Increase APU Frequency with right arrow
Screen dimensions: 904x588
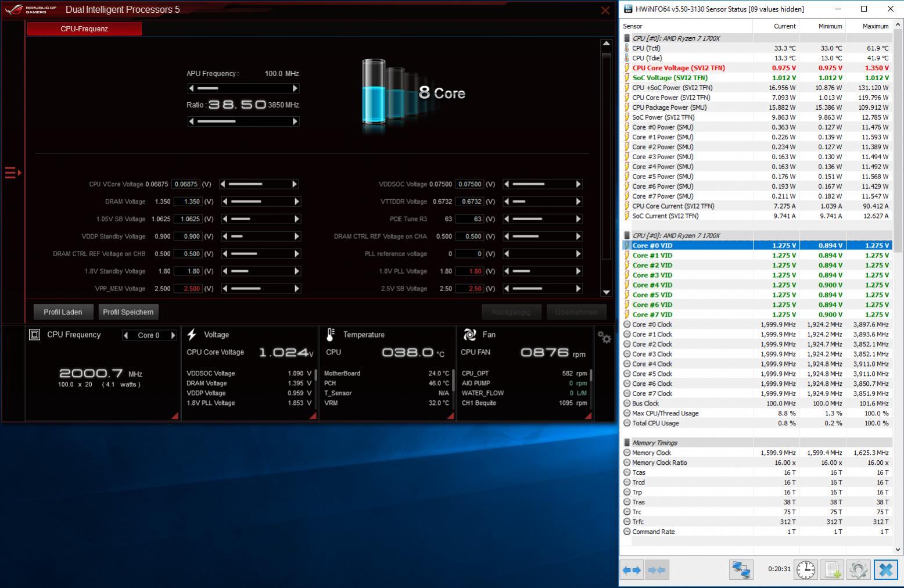[295, 88]
